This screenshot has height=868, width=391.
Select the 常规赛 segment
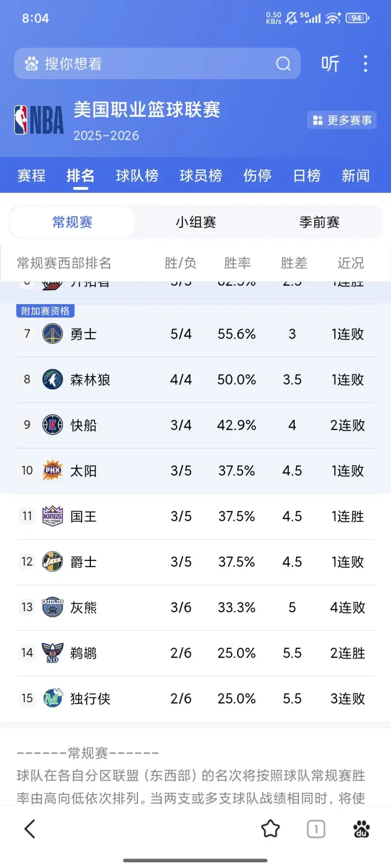(72, 222)
